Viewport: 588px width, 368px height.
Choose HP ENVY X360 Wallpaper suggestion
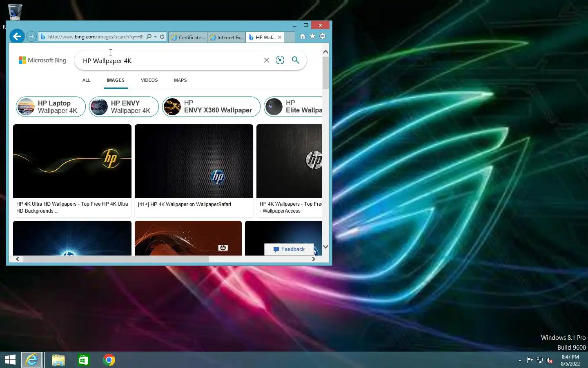click(x=211, y=107)
